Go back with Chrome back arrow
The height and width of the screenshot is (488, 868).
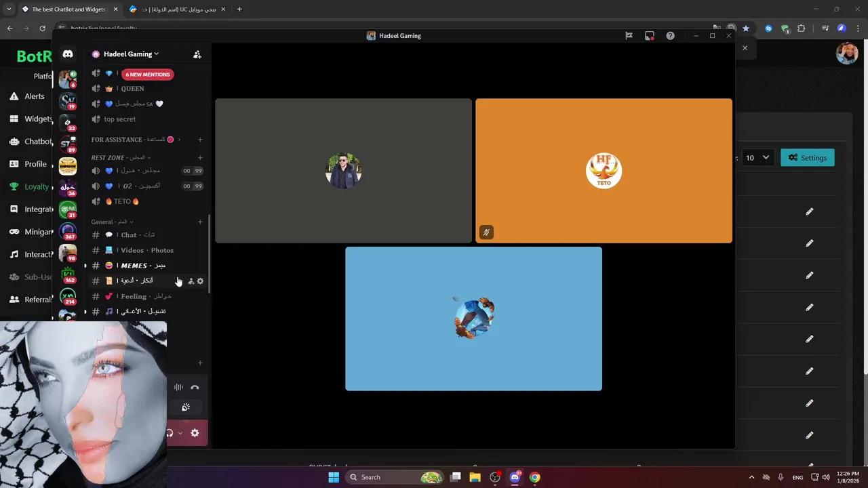[9, 28]
